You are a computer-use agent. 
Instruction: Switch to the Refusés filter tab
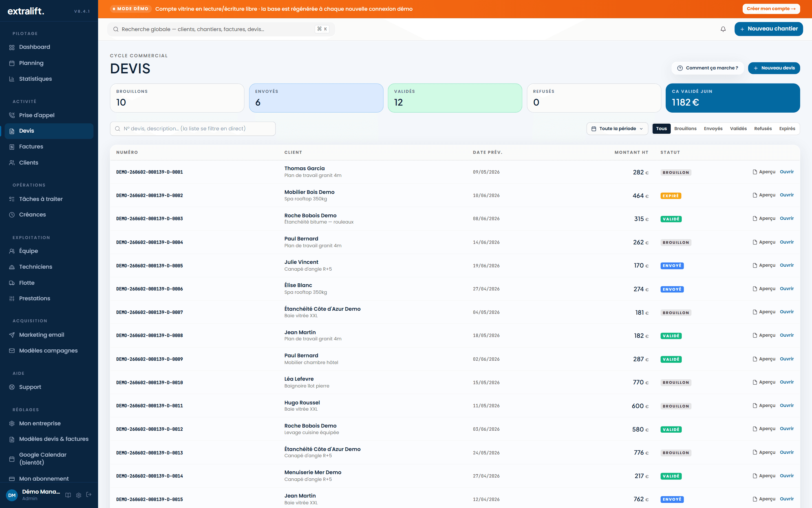coord(763,129)
